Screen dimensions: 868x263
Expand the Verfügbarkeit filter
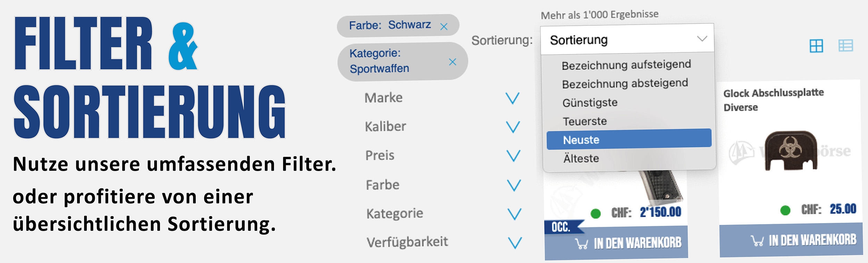[515, 243]
